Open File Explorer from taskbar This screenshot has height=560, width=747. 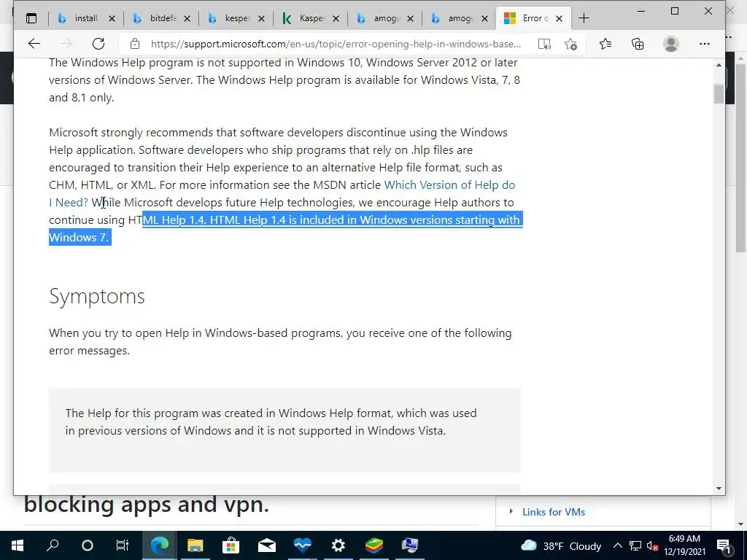pos(196,545)
